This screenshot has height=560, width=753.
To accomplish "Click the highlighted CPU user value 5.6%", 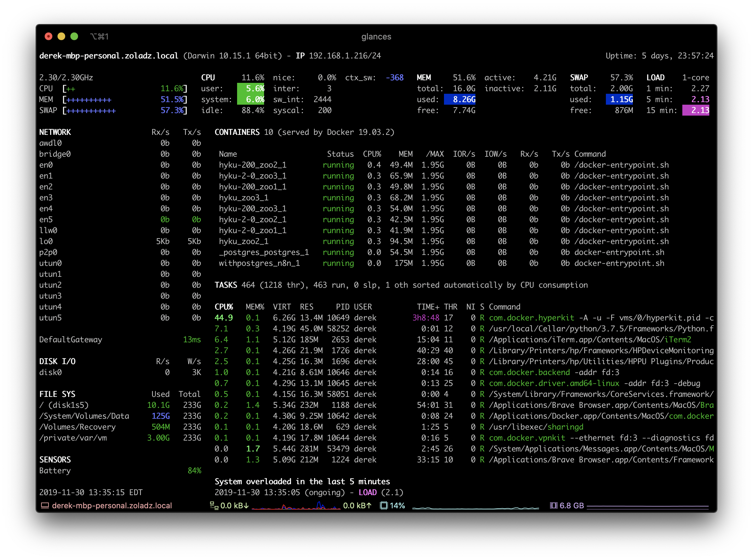I will point(251,89).
